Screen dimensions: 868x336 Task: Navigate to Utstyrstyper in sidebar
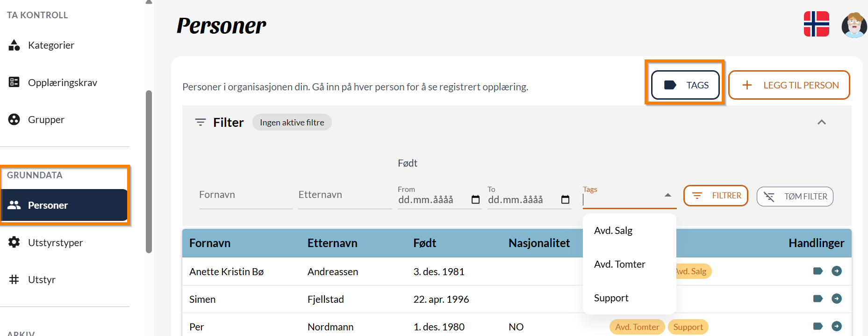(x=55, y=242)
